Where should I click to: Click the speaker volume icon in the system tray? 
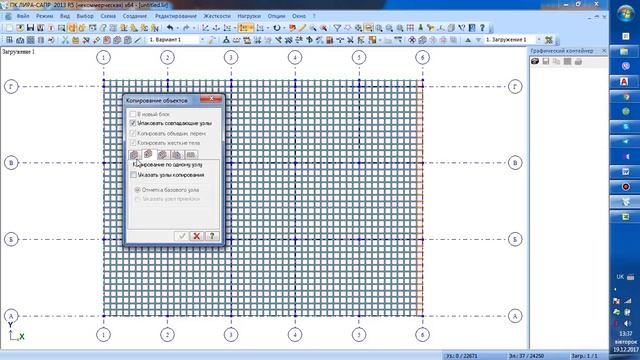(x=627, y=324)
